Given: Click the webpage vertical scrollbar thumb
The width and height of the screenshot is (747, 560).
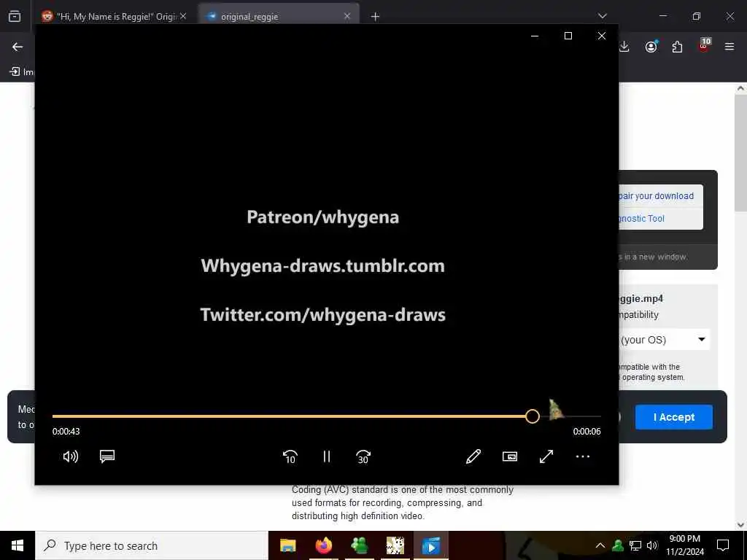Looking at the screenshot, I should [740, 152].
